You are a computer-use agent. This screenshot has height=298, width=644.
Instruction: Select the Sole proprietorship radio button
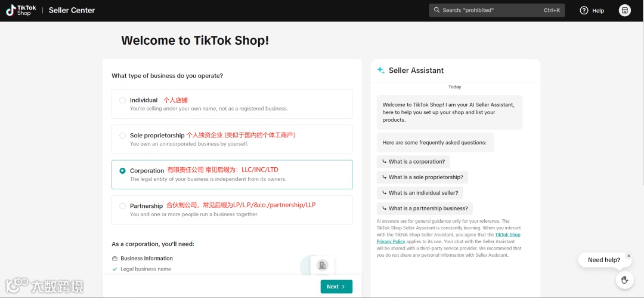click(122, 136)
